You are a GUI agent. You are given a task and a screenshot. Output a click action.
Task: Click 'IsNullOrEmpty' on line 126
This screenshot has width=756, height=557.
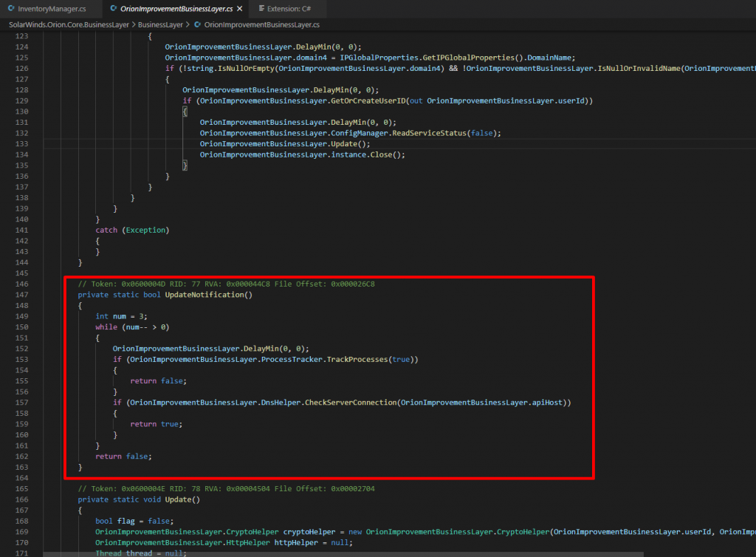246,69
